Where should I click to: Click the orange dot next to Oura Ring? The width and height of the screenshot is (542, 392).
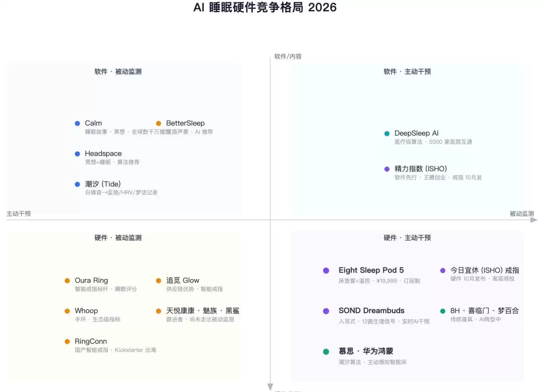click(67, 281)
